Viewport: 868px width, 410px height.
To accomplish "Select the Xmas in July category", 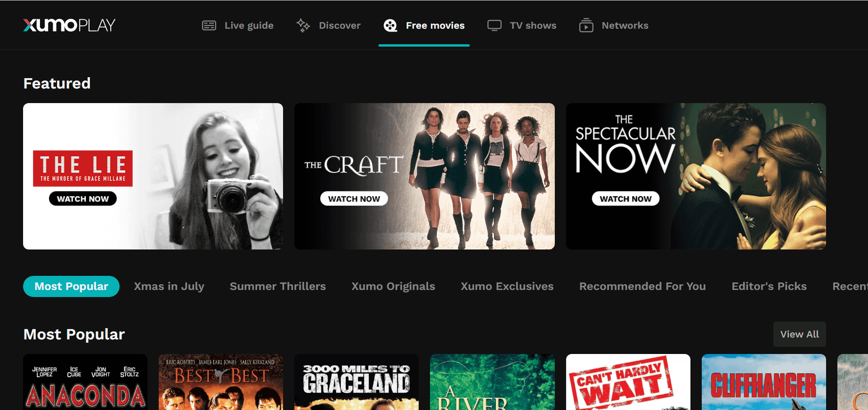I will coord(169,286).
